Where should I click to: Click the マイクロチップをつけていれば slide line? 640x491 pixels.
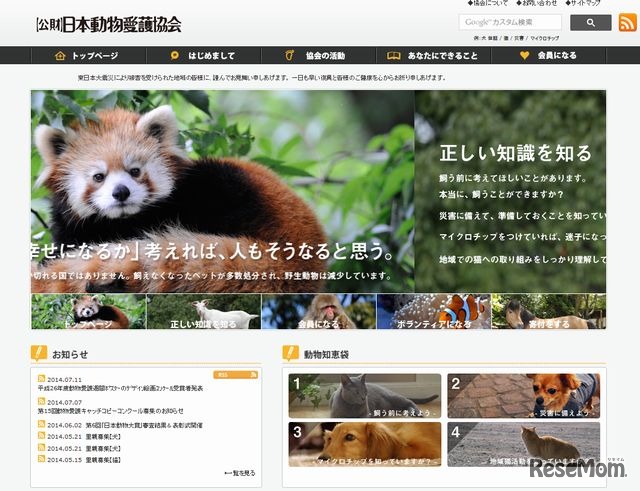pos(522,236)
